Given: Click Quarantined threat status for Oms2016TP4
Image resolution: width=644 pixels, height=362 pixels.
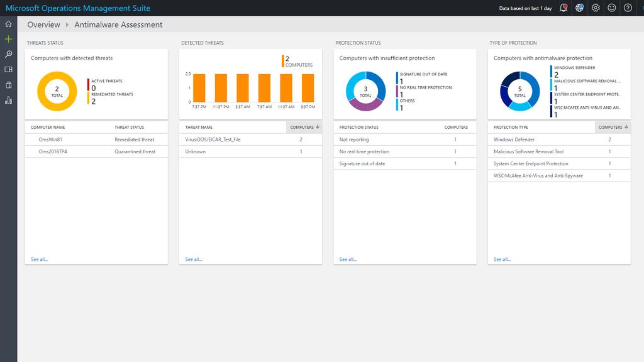Looking at the screenshot, I should [x=135, y=151].
